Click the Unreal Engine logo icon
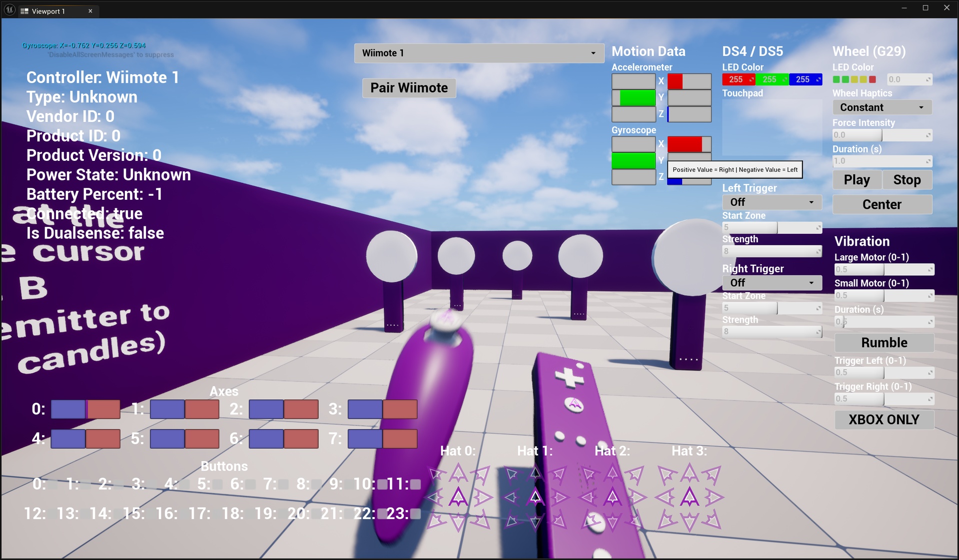 pyautogui.click(x=9, y=10)
